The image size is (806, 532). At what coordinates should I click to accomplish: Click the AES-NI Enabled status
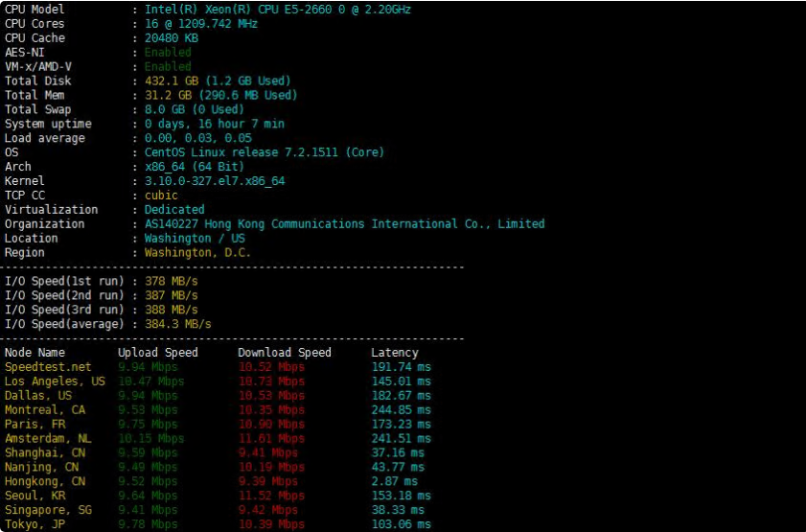168,53
